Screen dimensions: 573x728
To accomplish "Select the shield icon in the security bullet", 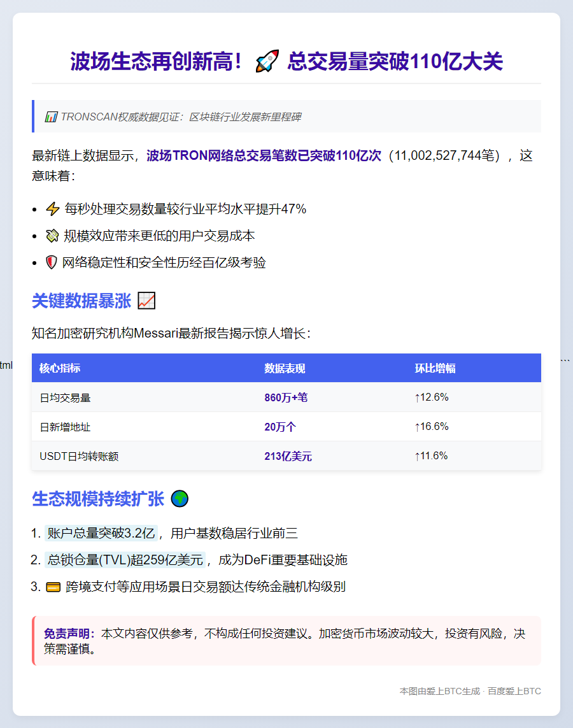I will pyautogui.click(x=51, y=262).
